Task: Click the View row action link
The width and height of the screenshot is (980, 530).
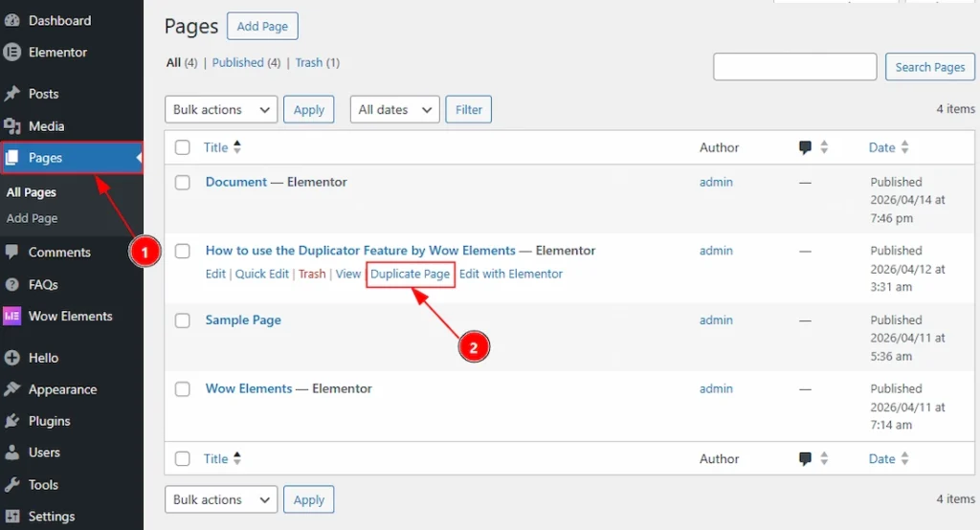Action: 348,274
